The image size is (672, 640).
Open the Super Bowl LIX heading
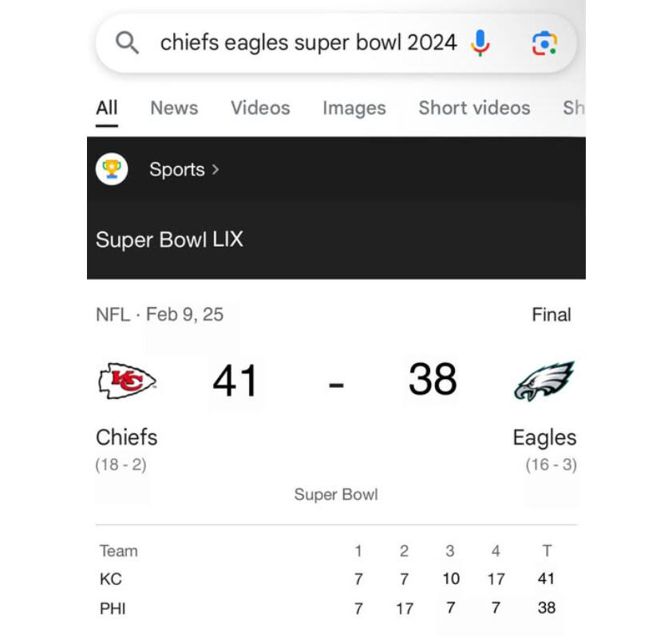[x=169, y=239]
